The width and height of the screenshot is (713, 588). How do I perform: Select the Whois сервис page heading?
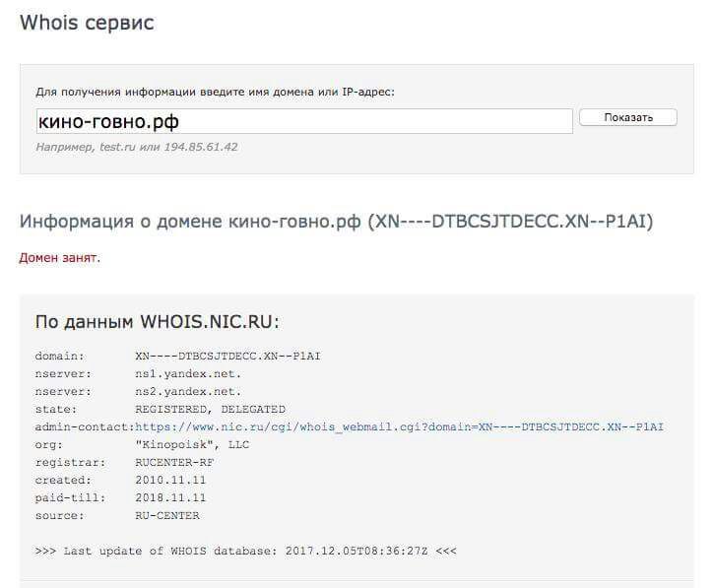pyautogui.click(x=87, y=23)
